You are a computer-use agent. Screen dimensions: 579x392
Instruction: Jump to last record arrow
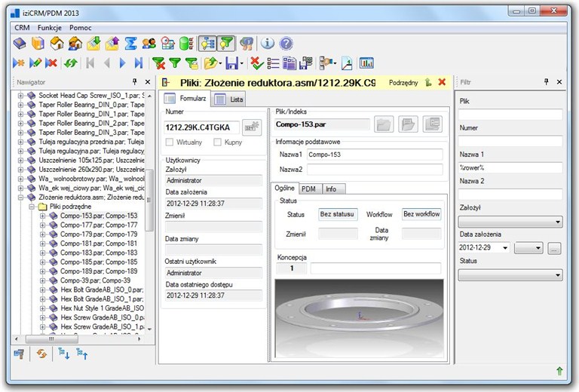(x=139, y=63)
